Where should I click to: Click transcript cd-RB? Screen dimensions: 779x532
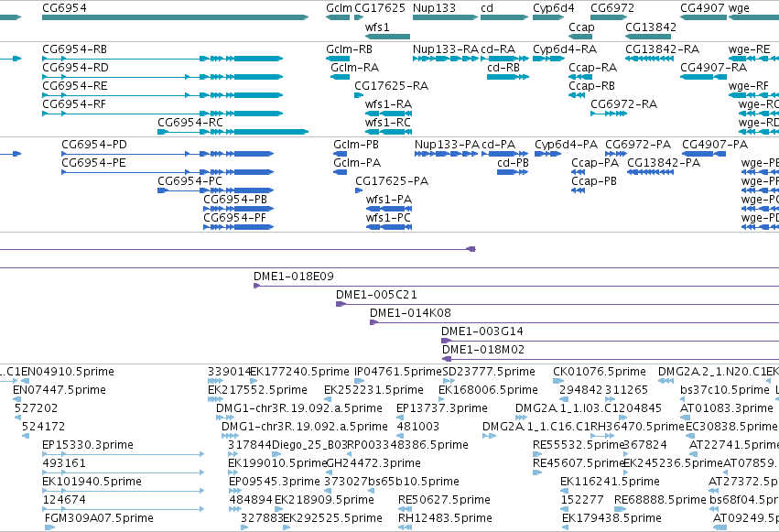pyautogui.click(x=503, y=68)
